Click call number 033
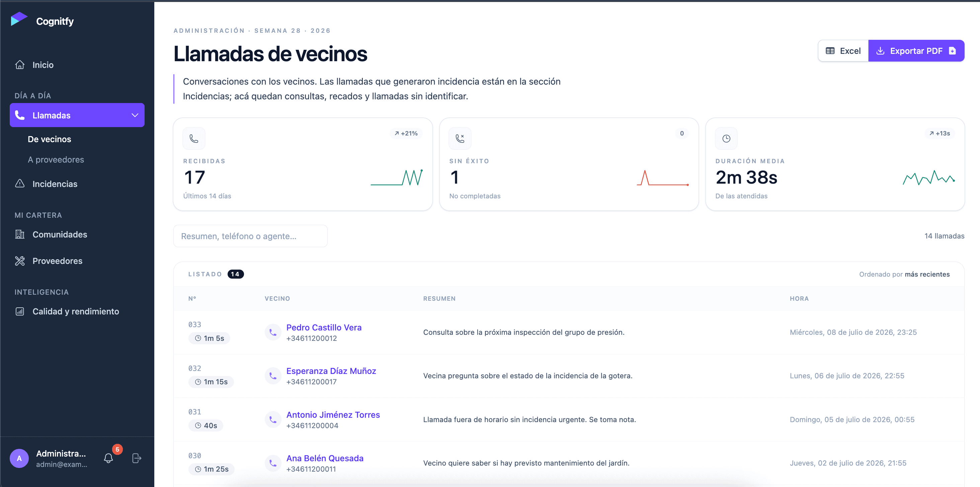This screenshot has height=487, width=980. point(195,325)
